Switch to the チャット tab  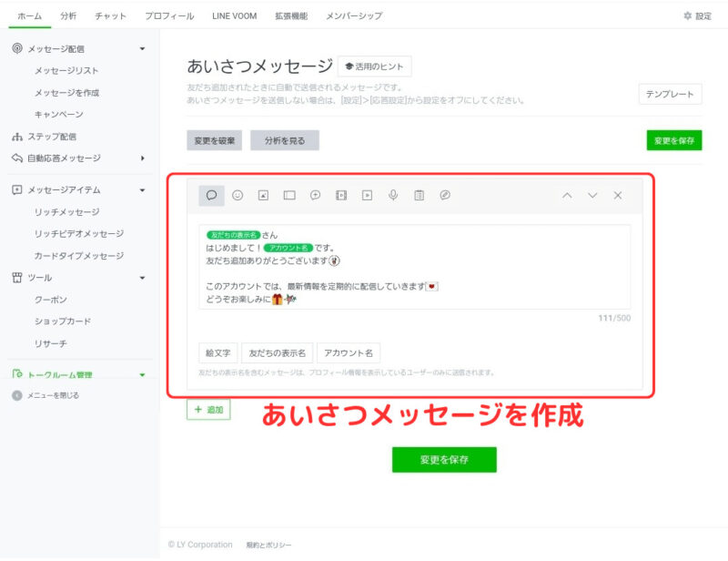(x=110, y=15)
